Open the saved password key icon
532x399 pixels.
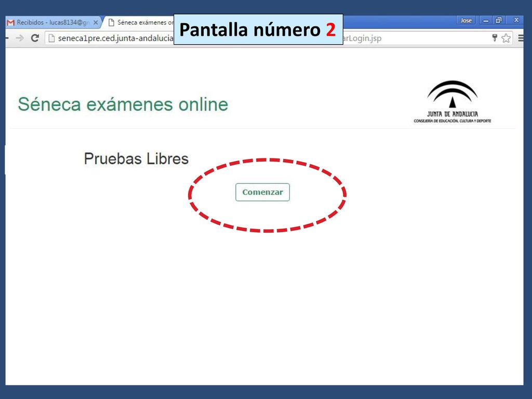click(x=495, y=37)
